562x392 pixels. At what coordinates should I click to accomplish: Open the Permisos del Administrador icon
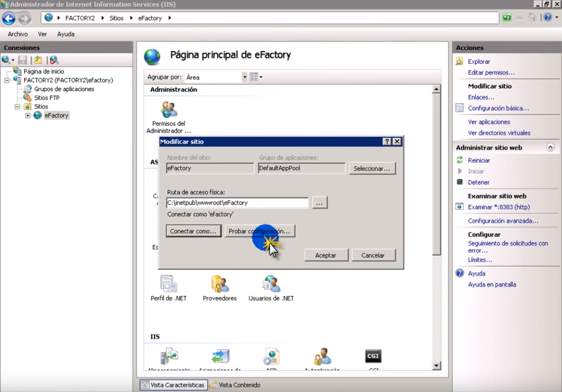(168, 110)
